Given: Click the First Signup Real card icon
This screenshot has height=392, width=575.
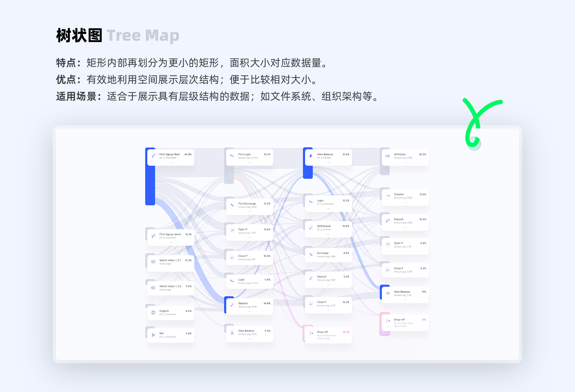Looking at the screenshot, I should (153, 156).
